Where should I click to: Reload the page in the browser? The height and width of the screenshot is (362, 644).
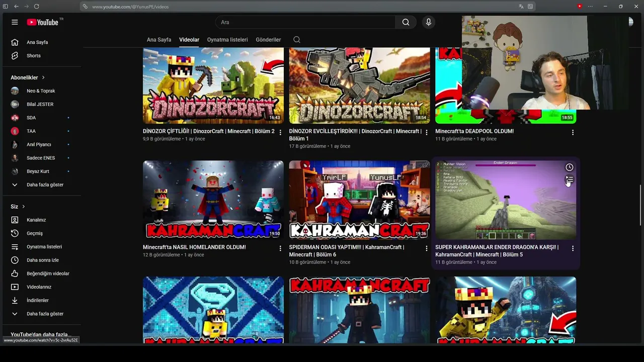pyautogui.click(x=37, y=7)
